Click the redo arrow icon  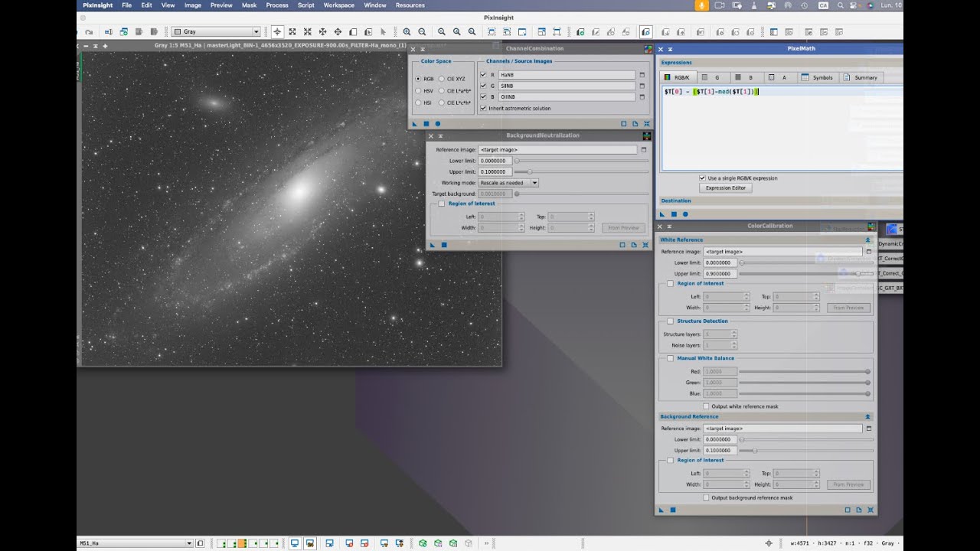(90, 32)
